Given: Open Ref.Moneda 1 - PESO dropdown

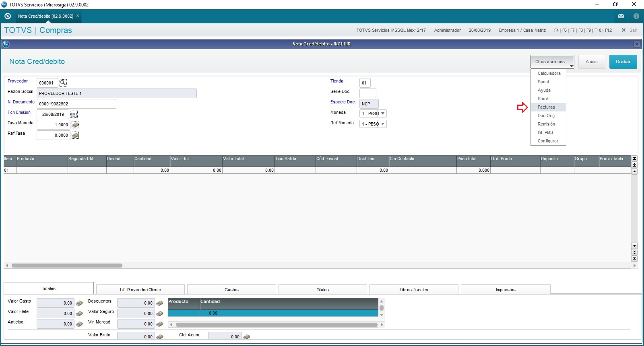Looking at the screenshot, I should 373,124.
